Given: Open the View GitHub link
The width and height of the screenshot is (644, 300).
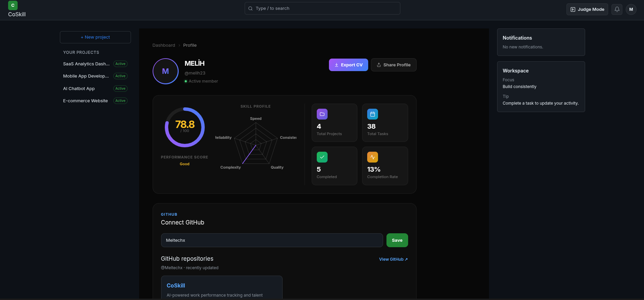Looking at the screenshot, I should [393, 259].
